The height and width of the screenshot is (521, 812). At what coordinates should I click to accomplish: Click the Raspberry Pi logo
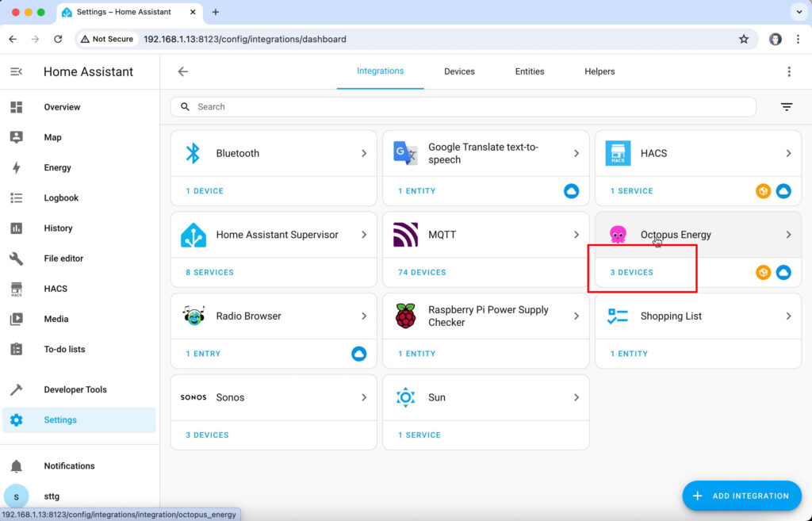[405, 316]
